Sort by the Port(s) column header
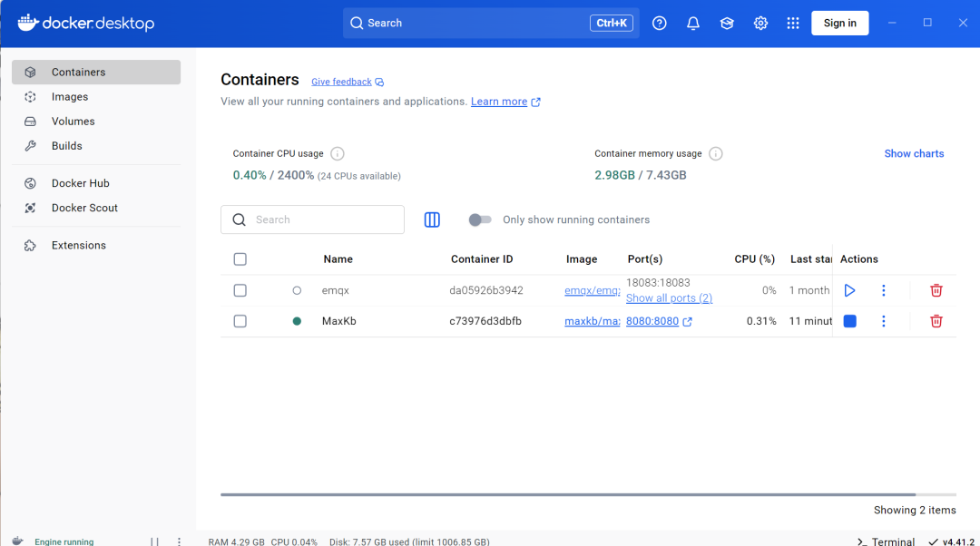Viewport: 980px width, 546px height. pos(645,259)
